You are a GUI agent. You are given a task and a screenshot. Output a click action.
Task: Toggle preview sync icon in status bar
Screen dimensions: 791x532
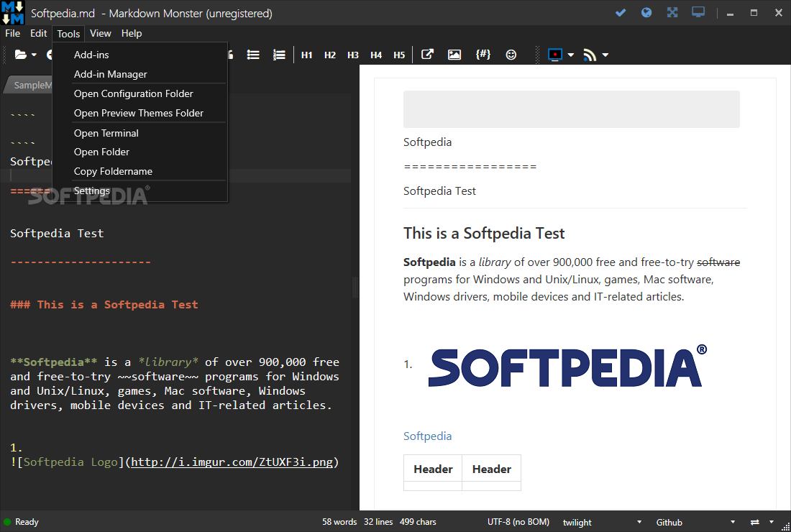755,522
